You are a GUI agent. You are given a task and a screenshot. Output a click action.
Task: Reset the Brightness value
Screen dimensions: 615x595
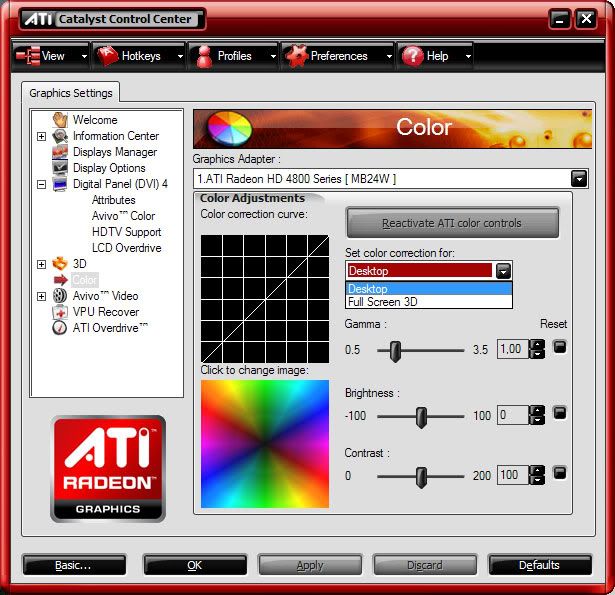coord(560,413)
